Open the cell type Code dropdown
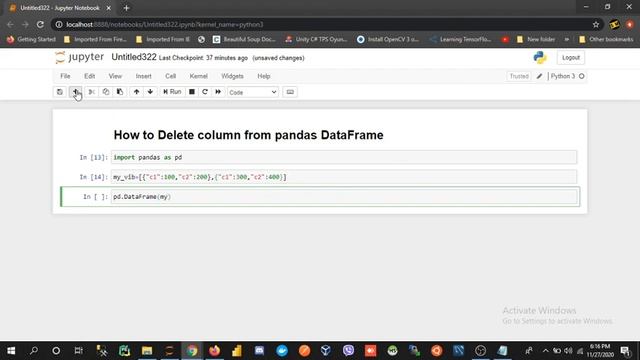The image size is (640, 360). click(253, 92)
